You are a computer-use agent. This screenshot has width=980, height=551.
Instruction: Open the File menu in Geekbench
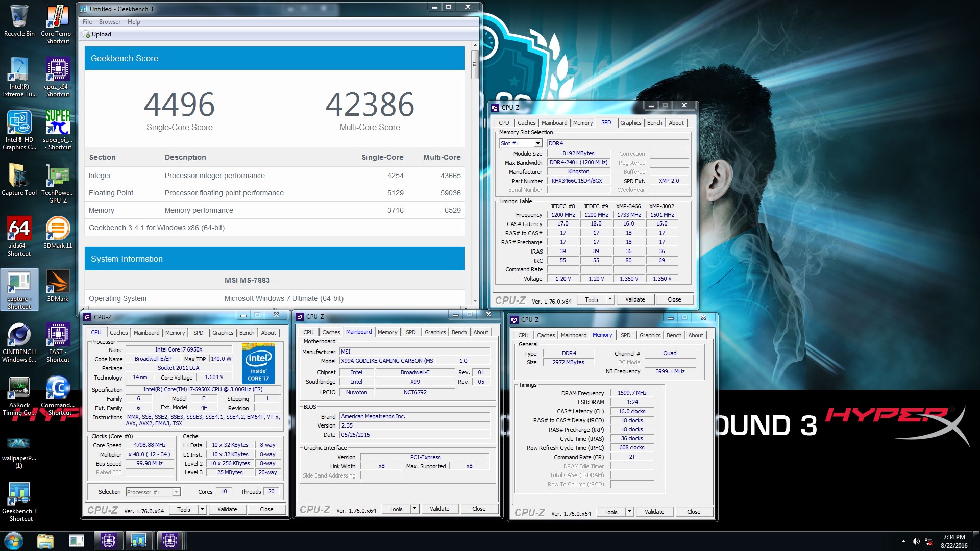point(87,22)
